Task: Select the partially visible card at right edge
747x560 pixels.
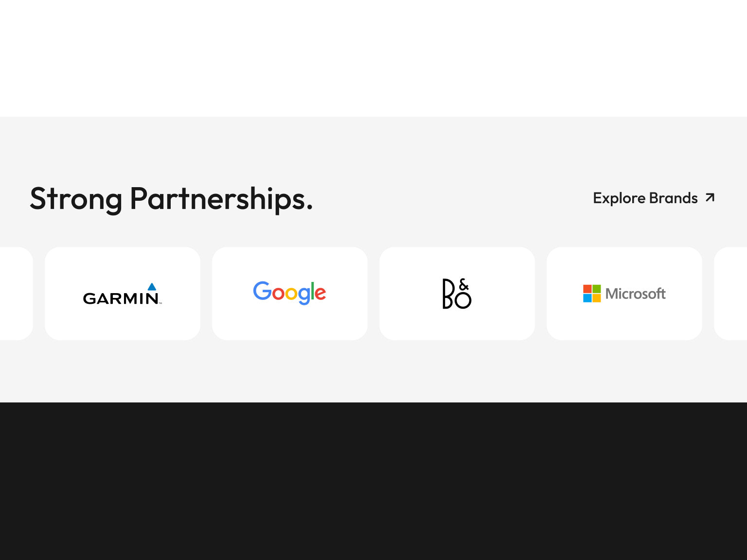Action: [731, 294]
